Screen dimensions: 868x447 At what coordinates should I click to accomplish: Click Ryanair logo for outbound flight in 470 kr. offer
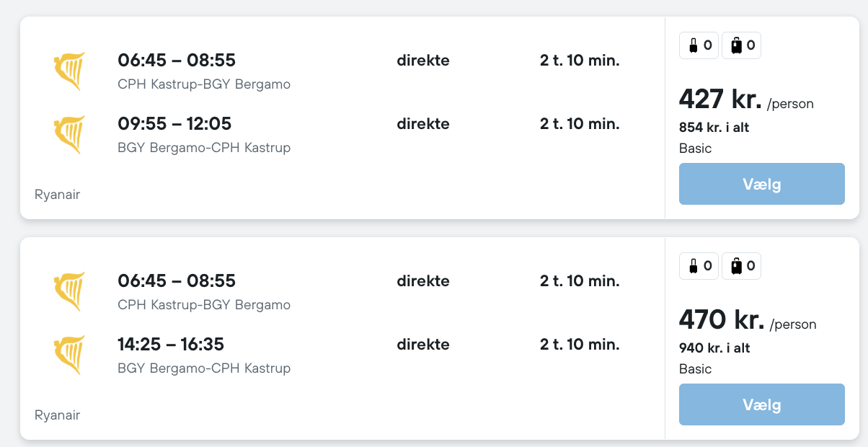click(69, 291)
